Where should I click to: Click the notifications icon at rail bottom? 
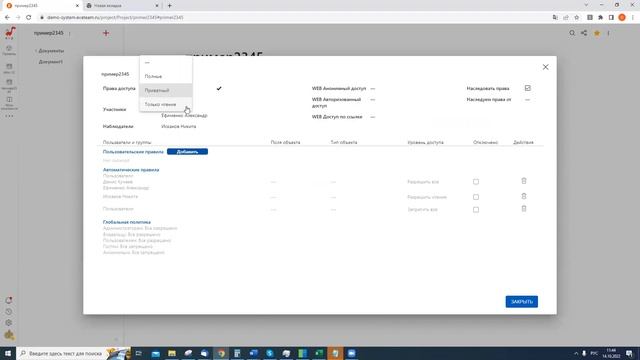9,300
